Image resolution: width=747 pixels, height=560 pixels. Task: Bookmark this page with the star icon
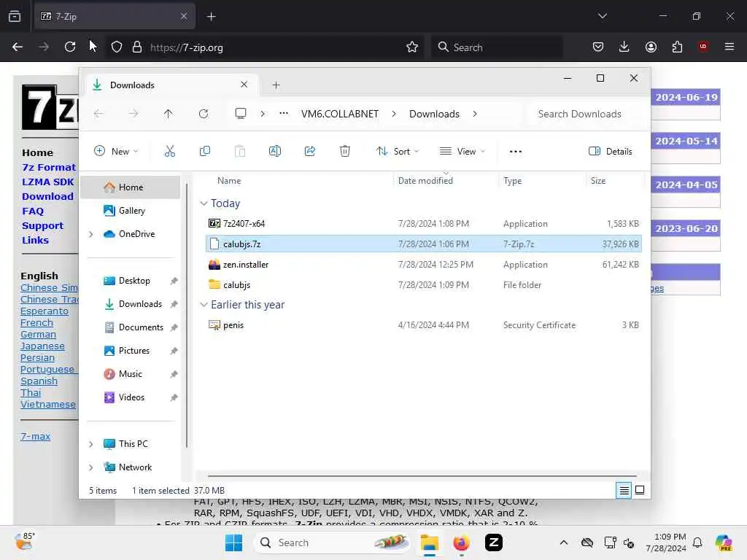412,47
